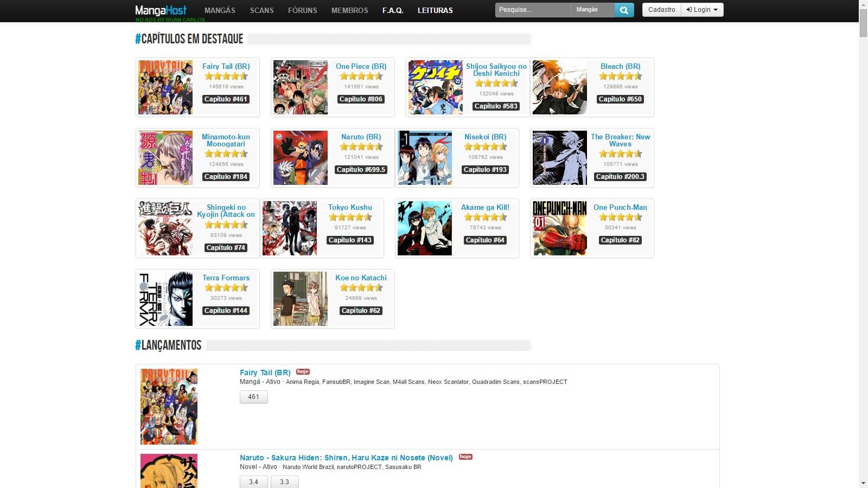Open the F.A.Q. page
Viewport: 868px width, 488px height.
393,10
